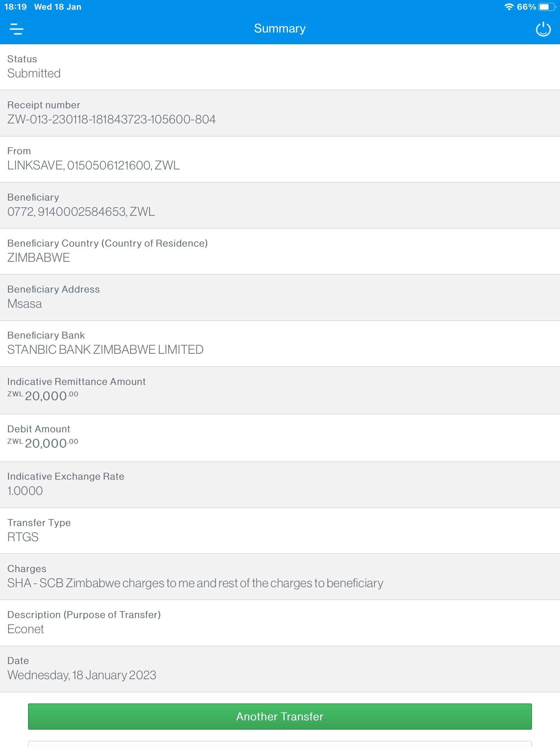Tap the RTGS transfer type row
This screenshot has width=560, height=747.
[280, 531]
